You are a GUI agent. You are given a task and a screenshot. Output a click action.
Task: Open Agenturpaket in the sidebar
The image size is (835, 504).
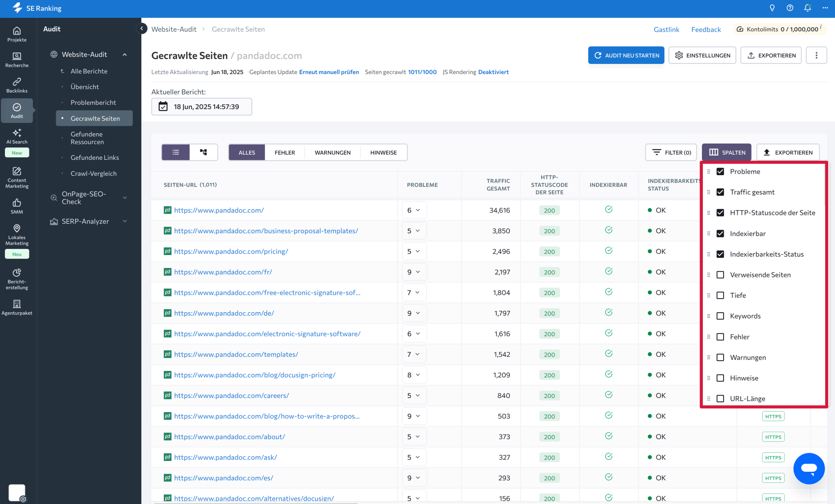[17, 307]
